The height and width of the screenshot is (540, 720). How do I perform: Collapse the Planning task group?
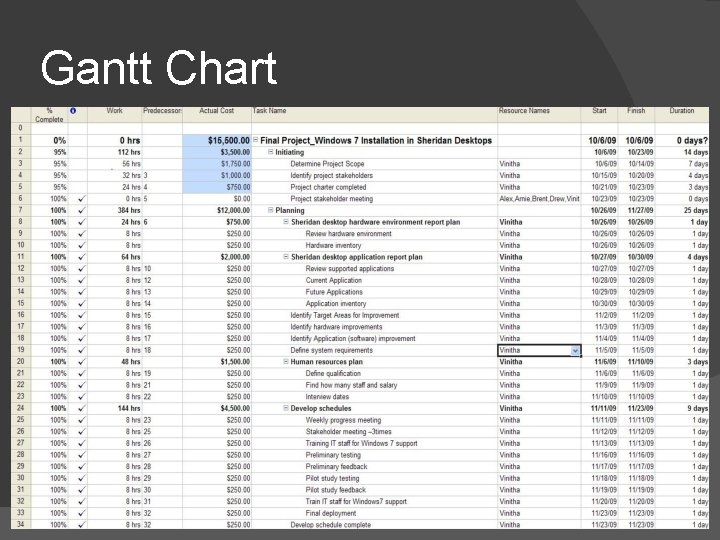271,210
